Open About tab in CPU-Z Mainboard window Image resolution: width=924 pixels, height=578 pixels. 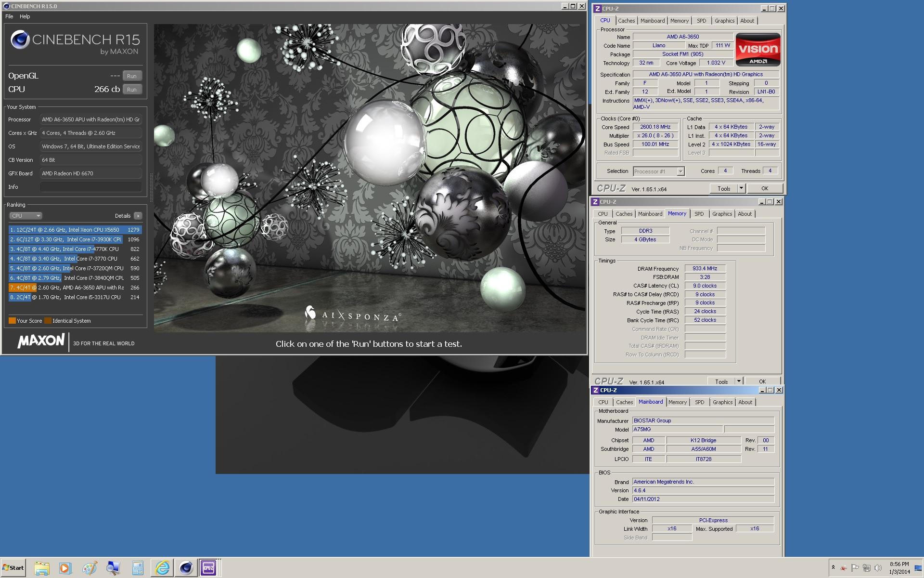[745, 402]
